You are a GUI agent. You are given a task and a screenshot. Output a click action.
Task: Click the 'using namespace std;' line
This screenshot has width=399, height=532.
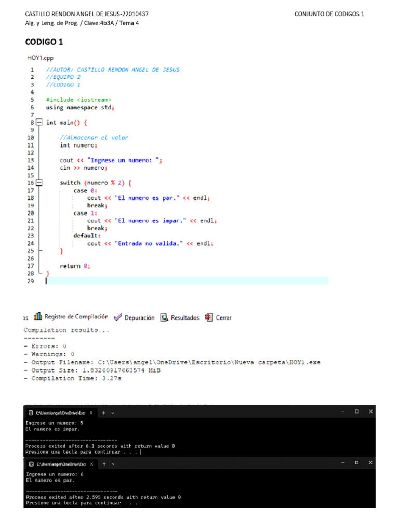[x=80, y=107]
